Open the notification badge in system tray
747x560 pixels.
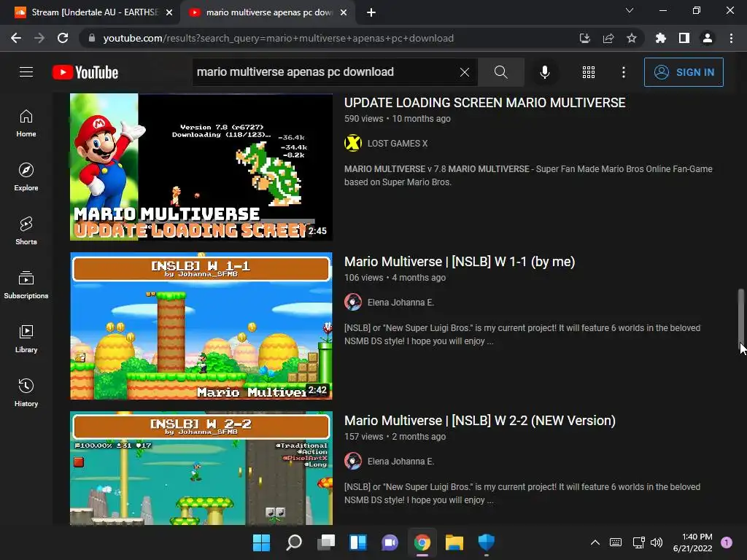point(727,542)
